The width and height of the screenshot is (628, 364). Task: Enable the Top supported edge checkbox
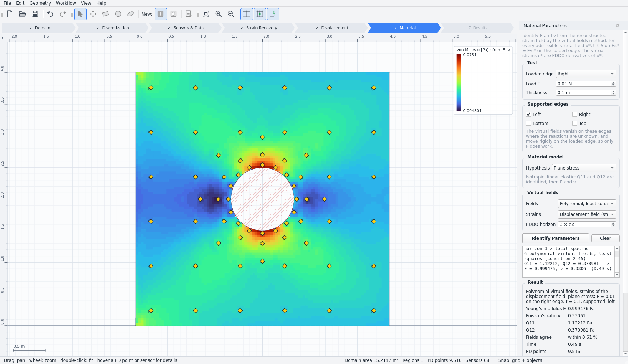pyautogui.click(x=575, y=123)
